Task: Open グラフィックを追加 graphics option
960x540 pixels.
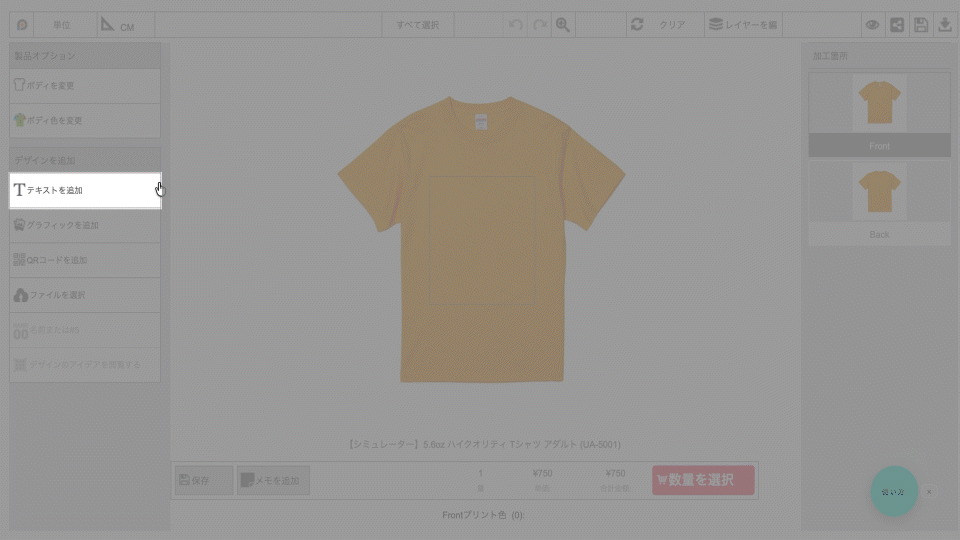Action: [85, 225]
